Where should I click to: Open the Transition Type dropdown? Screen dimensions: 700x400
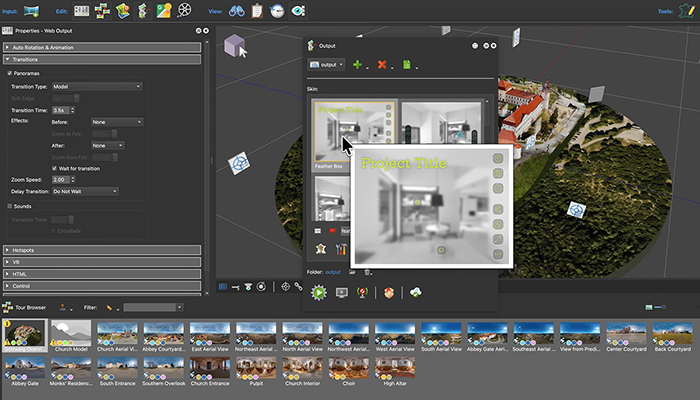coord(97,86)
